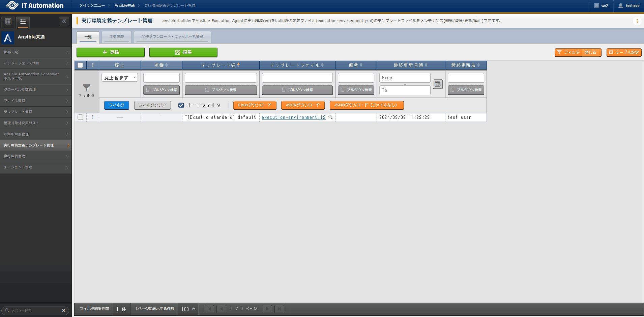The height and width of the screenshot is (317, 644).
Task: Open the 廃止含まず discard filter dropdown
Action: 120,78
